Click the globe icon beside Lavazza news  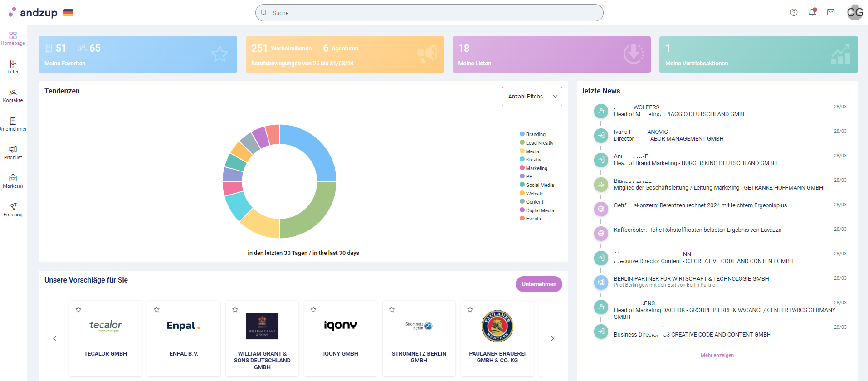tap(601, 233)
